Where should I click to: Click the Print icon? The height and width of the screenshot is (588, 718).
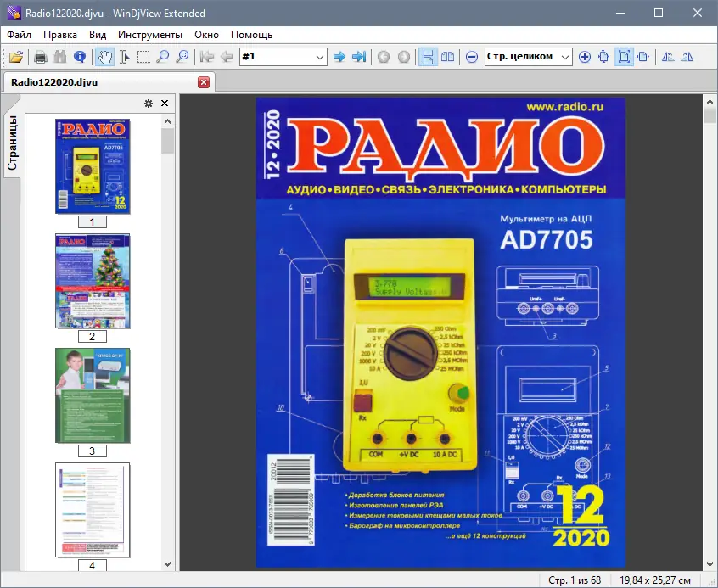(41, 57)
